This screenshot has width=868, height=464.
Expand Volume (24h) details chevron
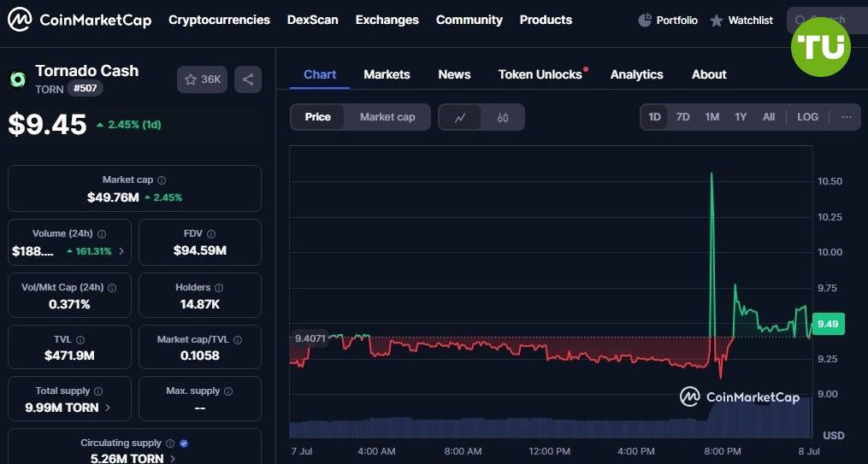[121, 251]
